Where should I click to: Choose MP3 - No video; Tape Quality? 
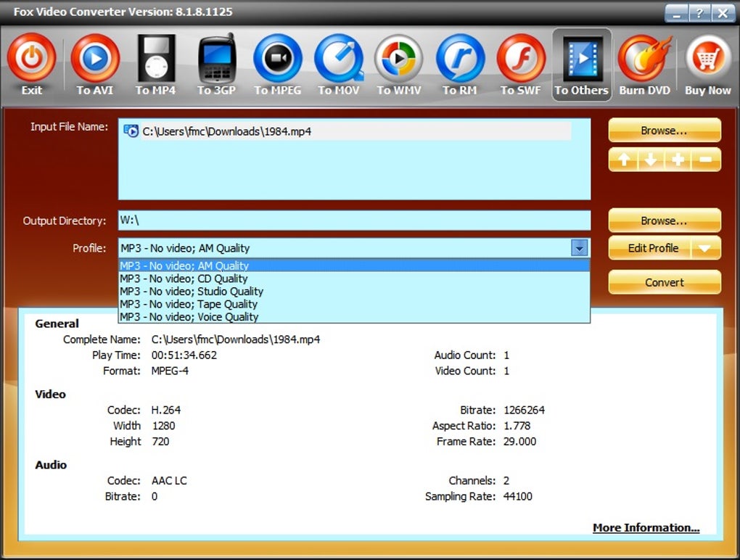(x=354, y=304)
